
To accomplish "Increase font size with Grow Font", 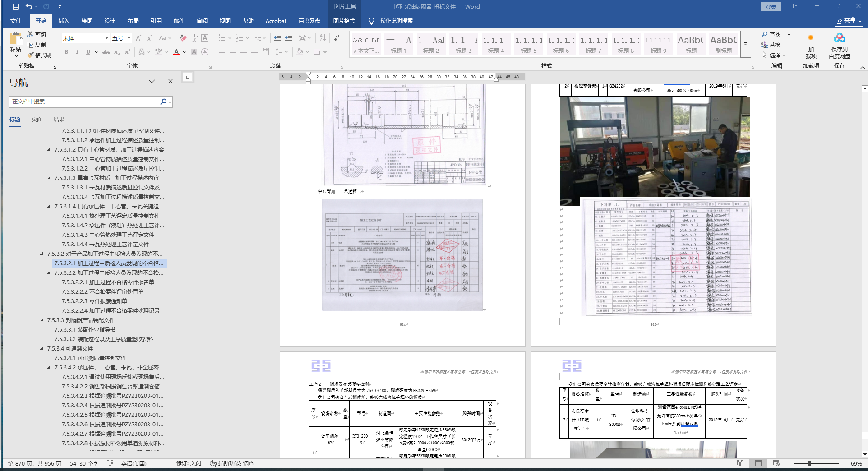I will [139, 38].
